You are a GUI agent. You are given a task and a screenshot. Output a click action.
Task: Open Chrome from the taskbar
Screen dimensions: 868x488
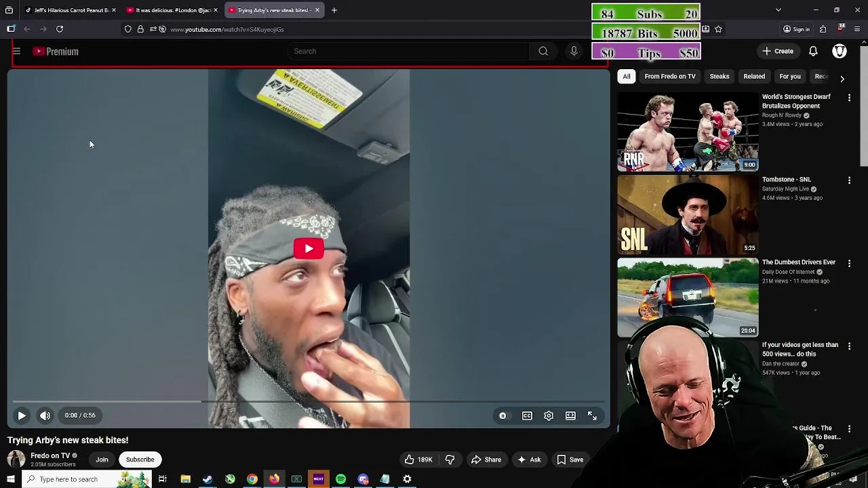pyautogui.click(x=252, y=479)
